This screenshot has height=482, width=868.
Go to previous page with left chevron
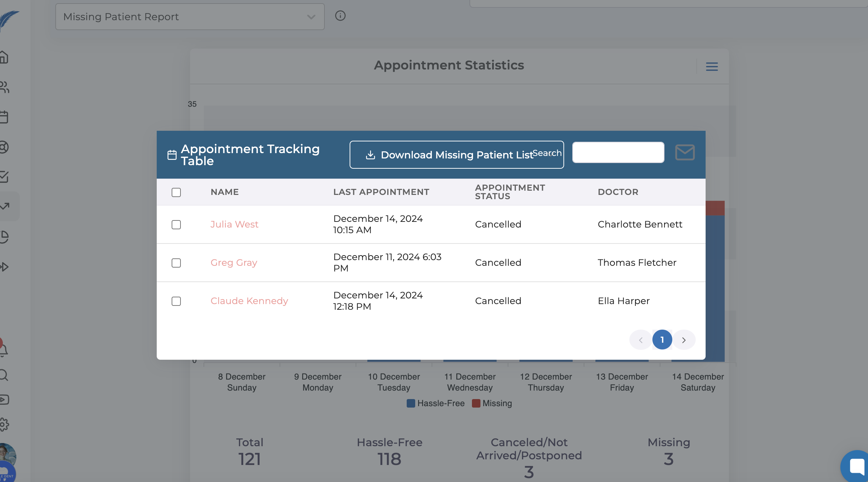pos(640,340)
